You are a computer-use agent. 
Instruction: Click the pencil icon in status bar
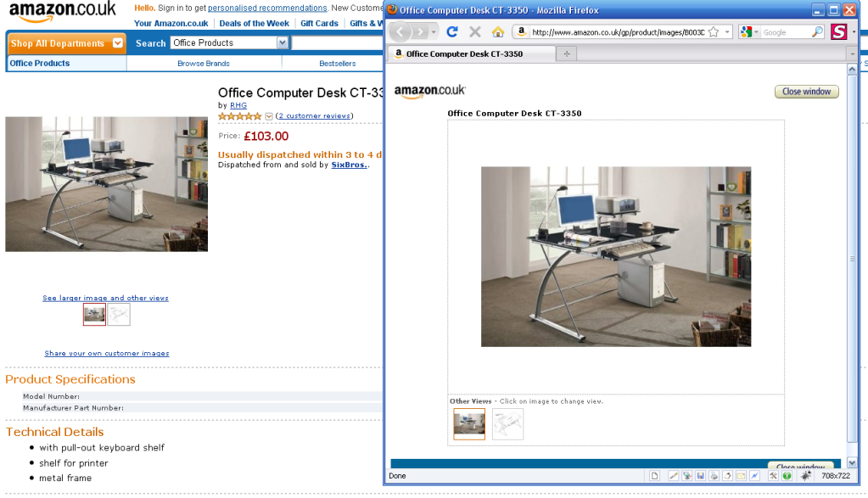tap(673, 476)
